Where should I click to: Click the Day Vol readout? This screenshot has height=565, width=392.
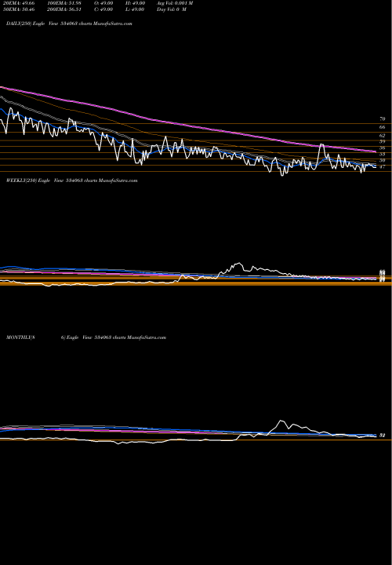pyautogui.click(x=172, y=9)
